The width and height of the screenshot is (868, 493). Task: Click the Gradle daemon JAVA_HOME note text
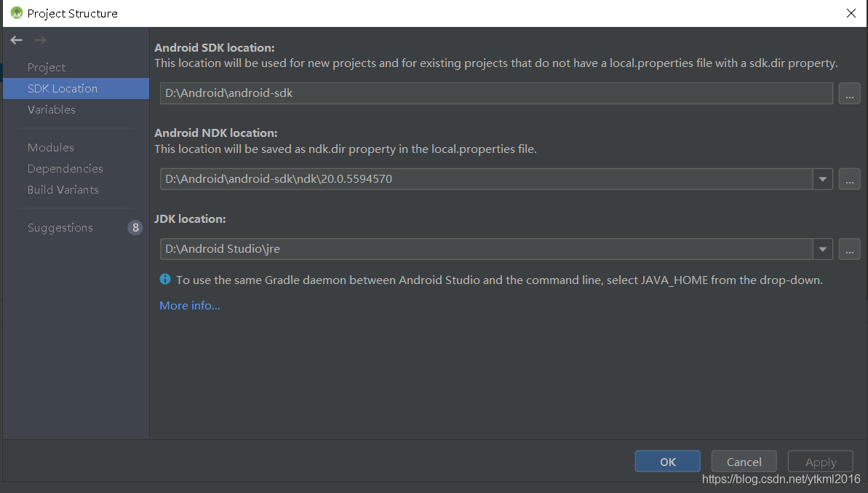click(x=499, y=280)
